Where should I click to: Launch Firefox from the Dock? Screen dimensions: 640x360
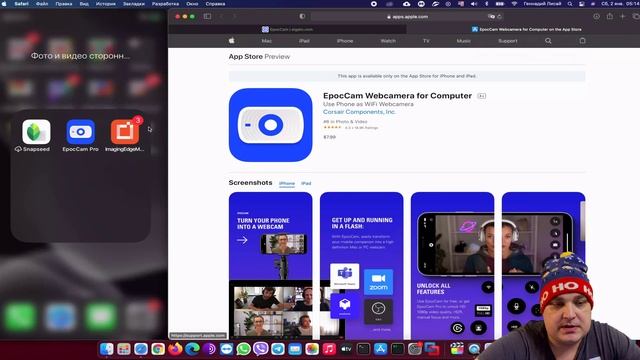175,349
